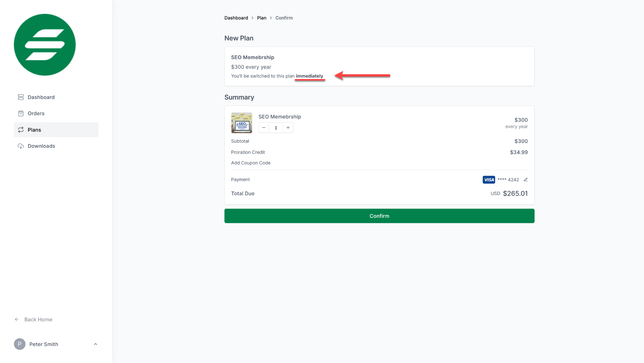Open the Plan breadcrumb chevron area
The image size is (644, 363).
coord(271,18)
